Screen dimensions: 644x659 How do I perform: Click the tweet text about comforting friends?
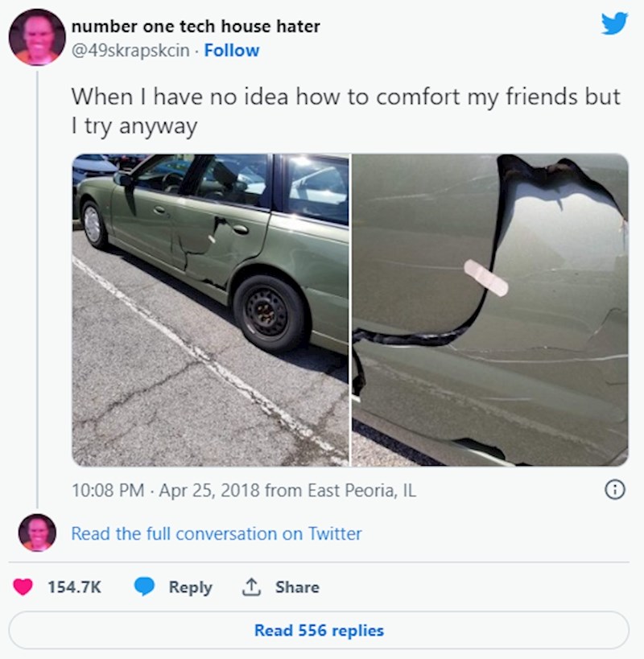(x=345, y=111)
